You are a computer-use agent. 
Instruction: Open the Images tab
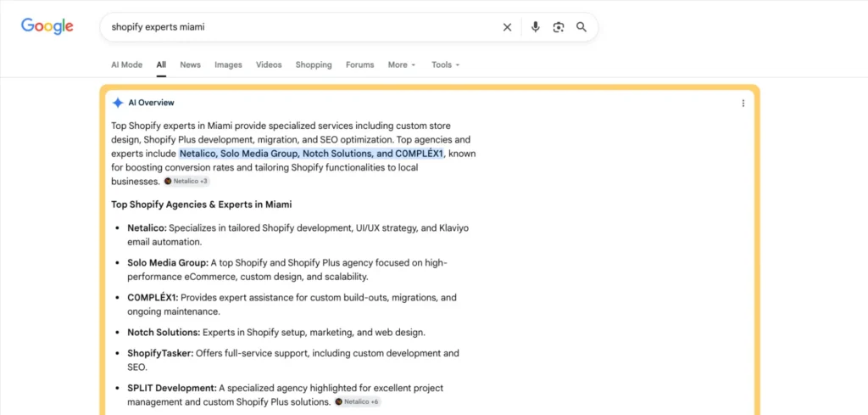click(229, 64)
